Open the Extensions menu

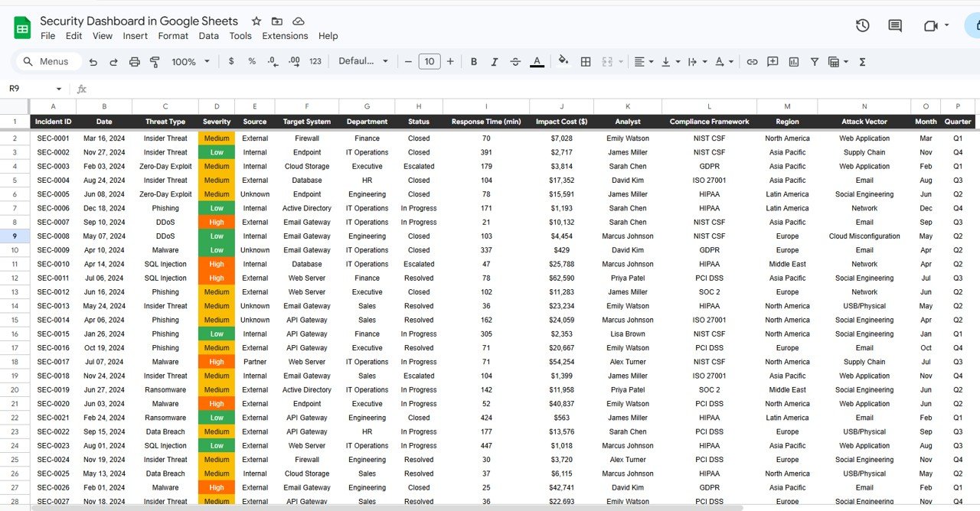point(285,35)
